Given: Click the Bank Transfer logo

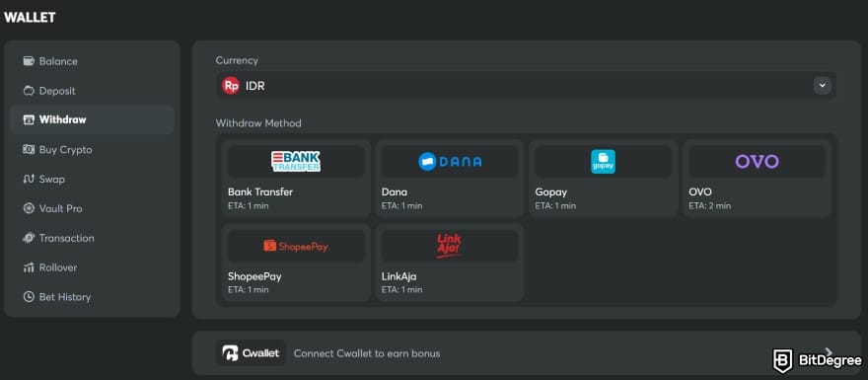Looking at the screenshot, I should [296, 161].
